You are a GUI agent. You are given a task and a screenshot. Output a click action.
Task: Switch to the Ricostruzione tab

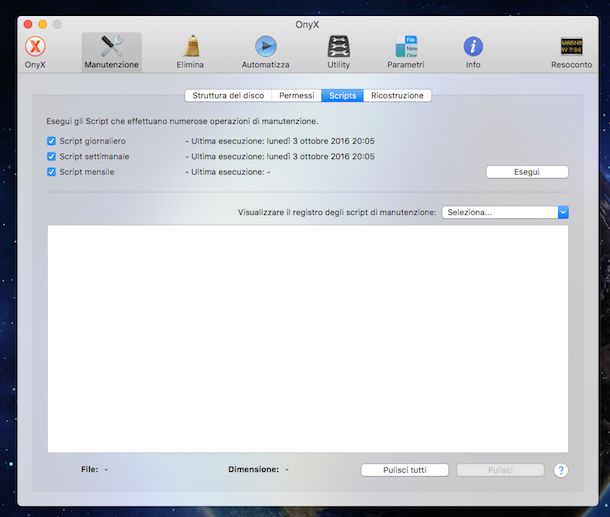pyautogui.click(x=397, y=96)
